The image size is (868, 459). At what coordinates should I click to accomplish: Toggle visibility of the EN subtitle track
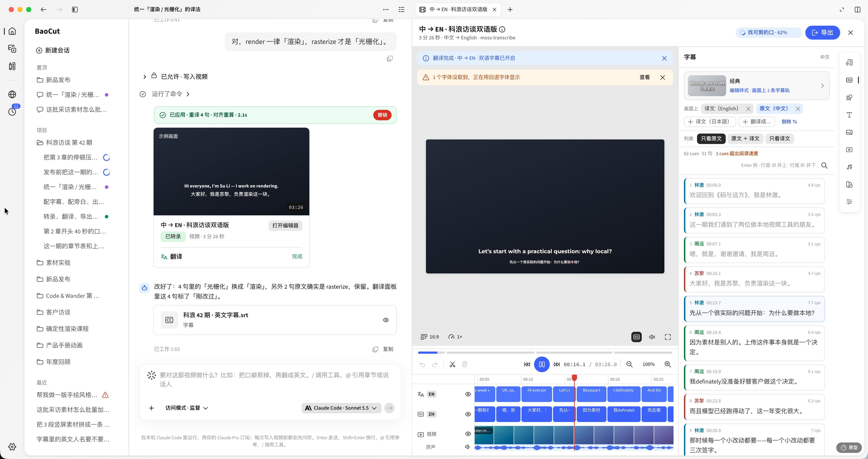(468, 394)
